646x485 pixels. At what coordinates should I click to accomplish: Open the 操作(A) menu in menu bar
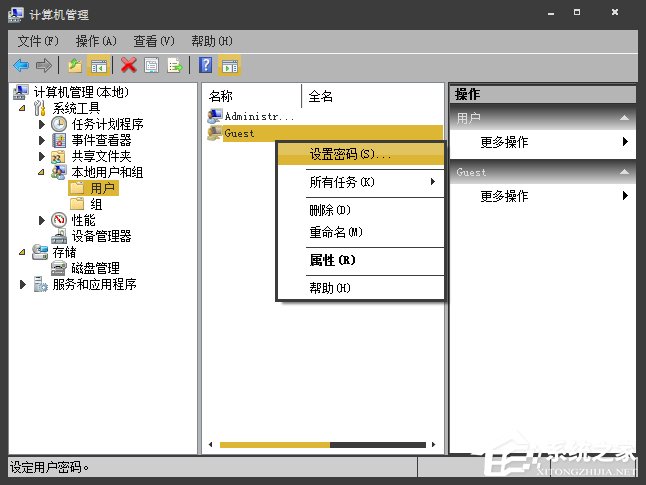[x=96, y=41]
